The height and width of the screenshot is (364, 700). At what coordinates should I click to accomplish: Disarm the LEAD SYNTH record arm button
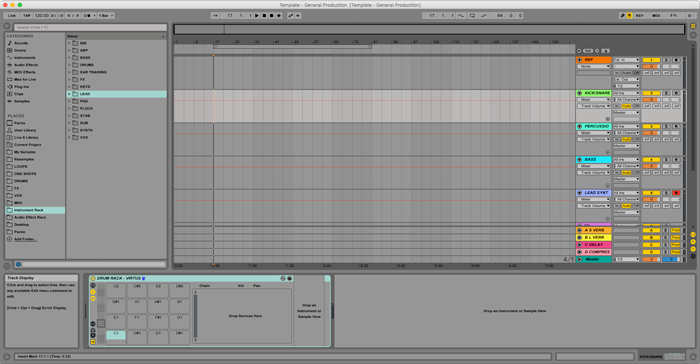[x=676, y=193]
